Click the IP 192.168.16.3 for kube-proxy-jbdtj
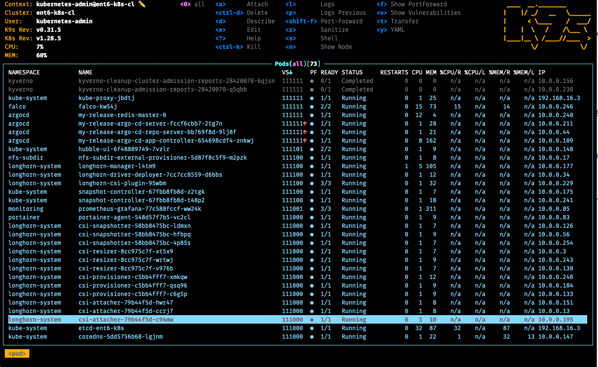This screenshot has height=367, width=598. click(x=559, y=98)
